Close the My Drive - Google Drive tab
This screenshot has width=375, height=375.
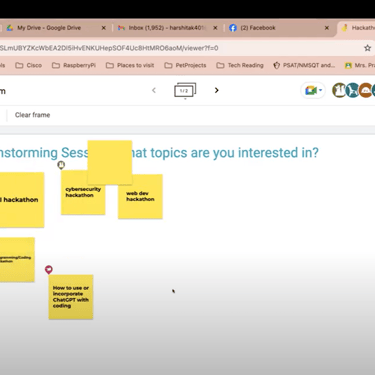pyautogui.click(x=104, y=28)
